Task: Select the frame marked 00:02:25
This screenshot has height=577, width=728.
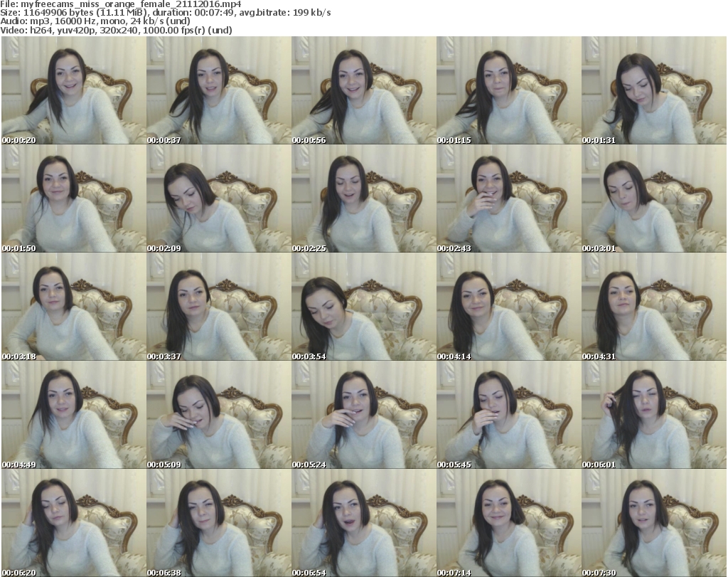Action: pyautogui.click(x=363, y=198)
